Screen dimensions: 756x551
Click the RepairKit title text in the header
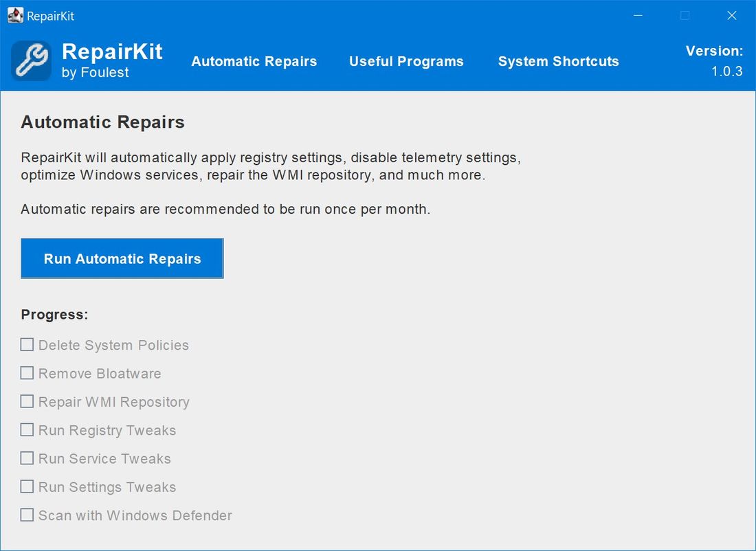[112, 52]
